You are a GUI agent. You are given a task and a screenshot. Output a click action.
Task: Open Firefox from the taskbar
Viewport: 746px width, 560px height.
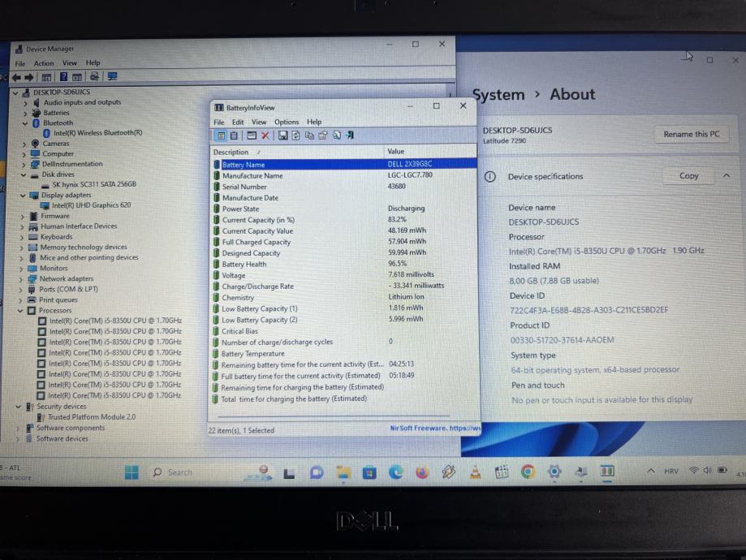pos(421,472)
